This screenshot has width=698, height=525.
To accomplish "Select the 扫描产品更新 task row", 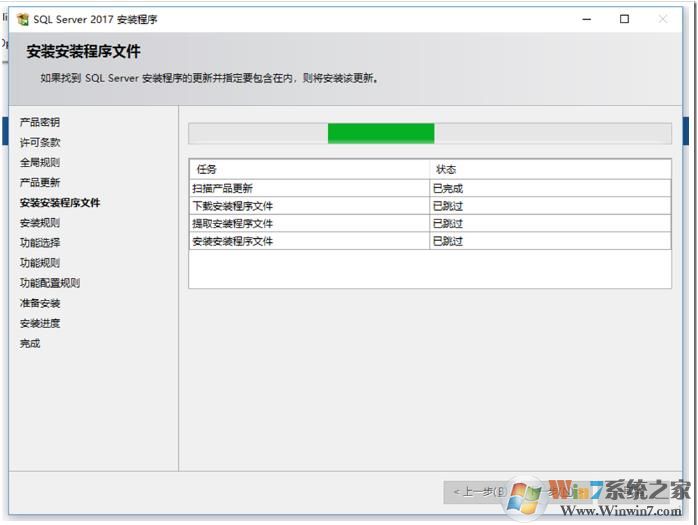I will (x=430, y=188).
